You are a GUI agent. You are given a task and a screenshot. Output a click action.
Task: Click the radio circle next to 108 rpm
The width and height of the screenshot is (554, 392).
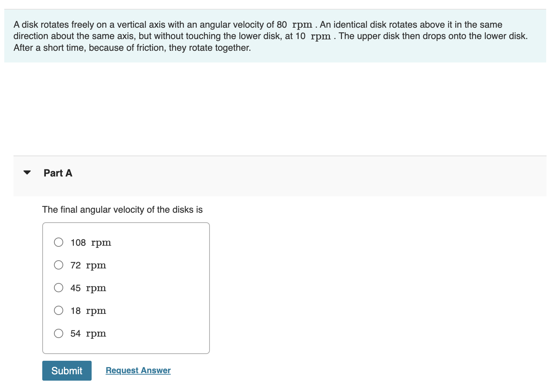(x=59, y=242)
